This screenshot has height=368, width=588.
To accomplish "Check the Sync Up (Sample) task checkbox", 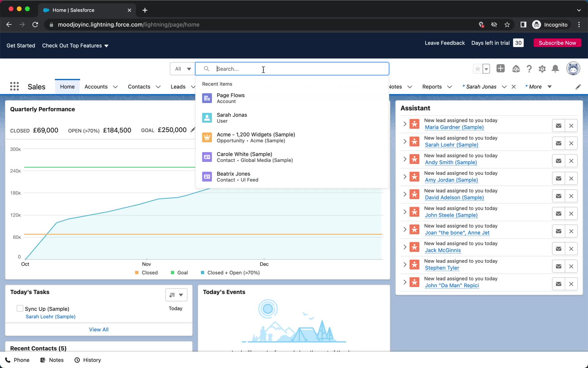I will click(x=20, y=308).
